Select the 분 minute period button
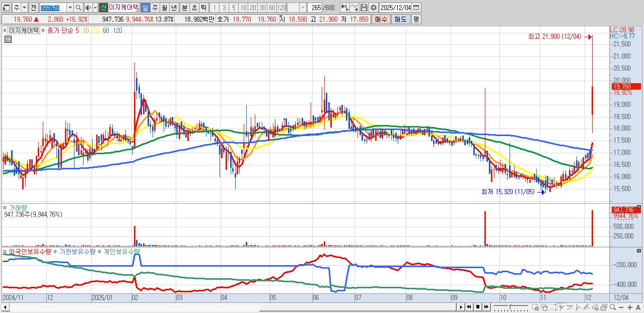 [x=184, y=8]
